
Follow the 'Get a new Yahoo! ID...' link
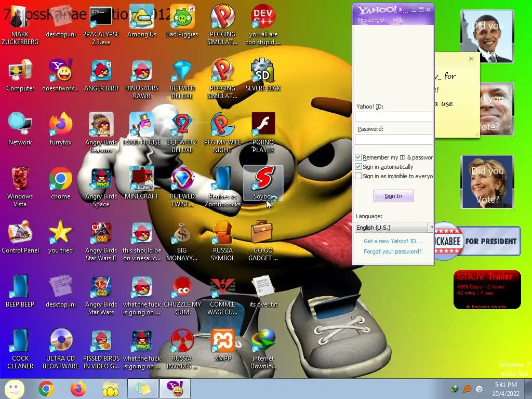[x=393, y=241]
